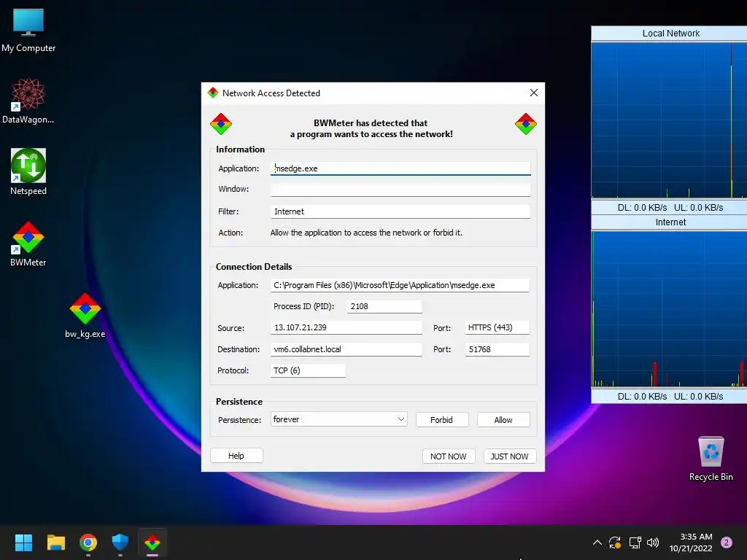This screenshot has width=747, height=560.
Task: Click the Process ID field 2108
Action: pyautogui.click(x=384, y=306)
